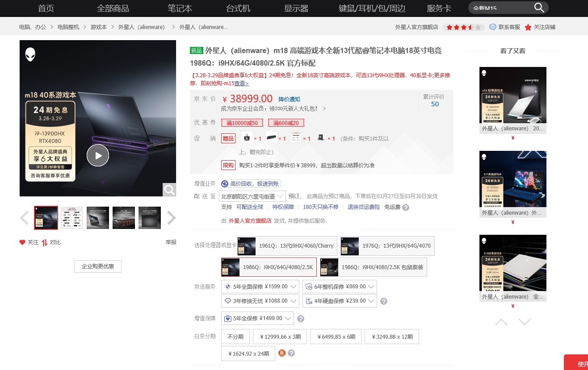Viewport: 588px width, 370px height.
Task: Click the first gift item bag icon
Action: (x=246, y=138)
